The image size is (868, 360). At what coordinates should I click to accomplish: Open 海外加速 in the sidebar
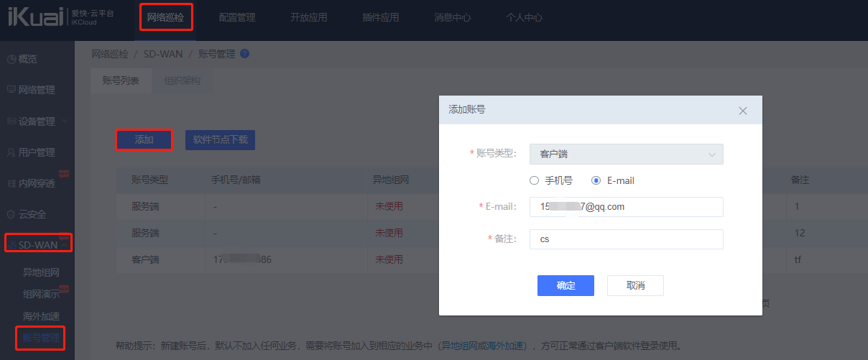[41, 316]
